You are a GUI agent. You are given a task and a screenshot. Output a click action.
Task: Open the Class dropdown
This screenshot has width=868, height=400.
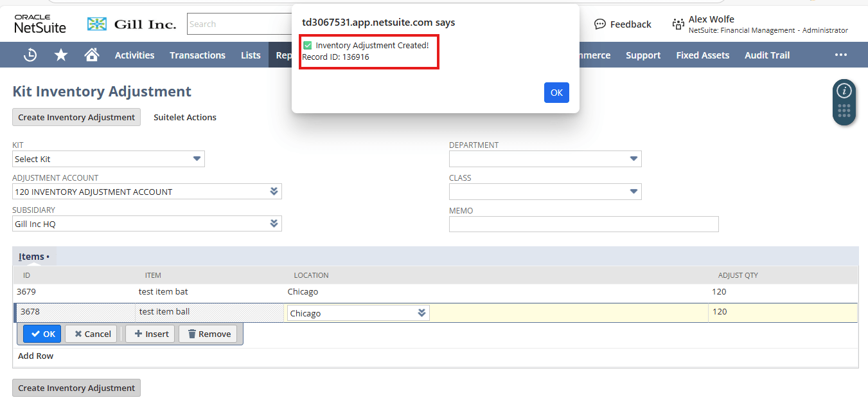(633, 192)
